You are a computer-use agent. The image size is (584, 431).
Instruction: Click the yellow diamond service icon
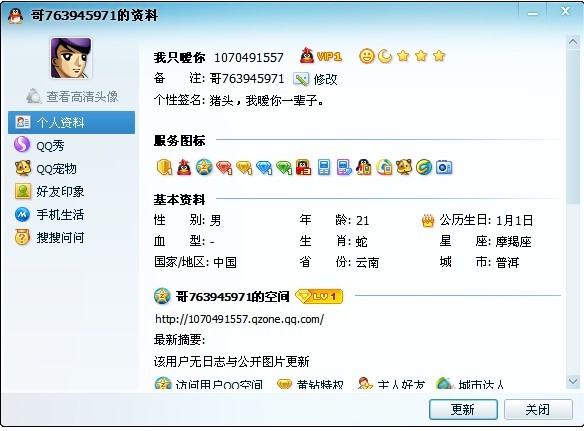point(244,167)
